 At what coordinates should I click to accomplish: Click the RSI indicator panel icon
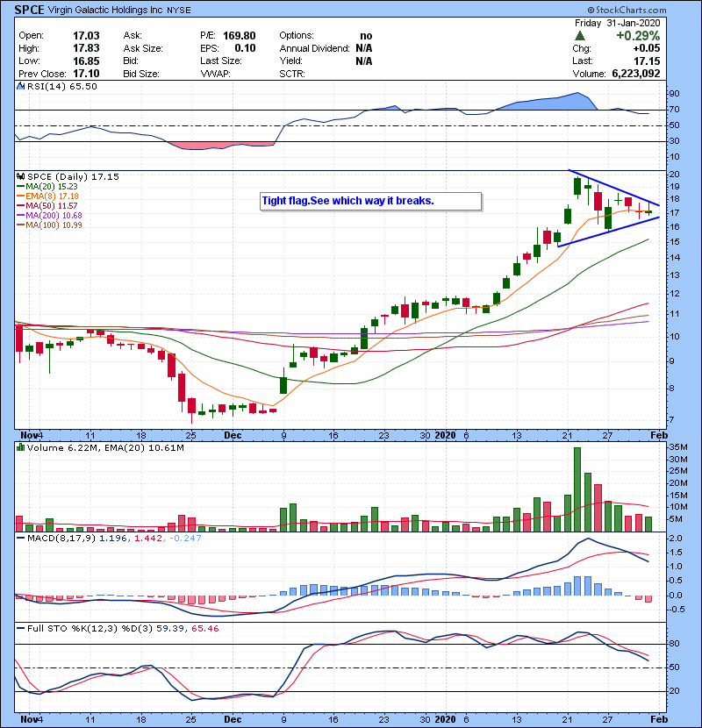click(20, 86)
